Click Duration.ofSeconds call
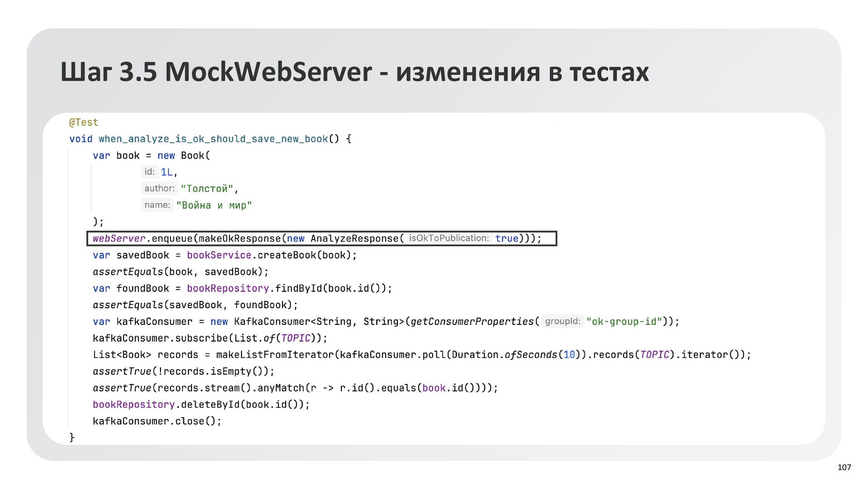 (x=504, y=355)
